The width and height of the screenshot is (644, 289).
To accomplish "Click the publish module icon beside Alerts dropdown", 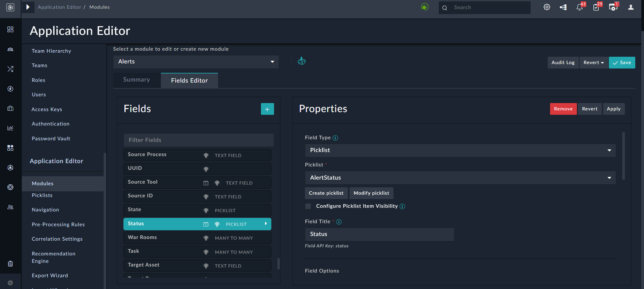I will [302, 61].
